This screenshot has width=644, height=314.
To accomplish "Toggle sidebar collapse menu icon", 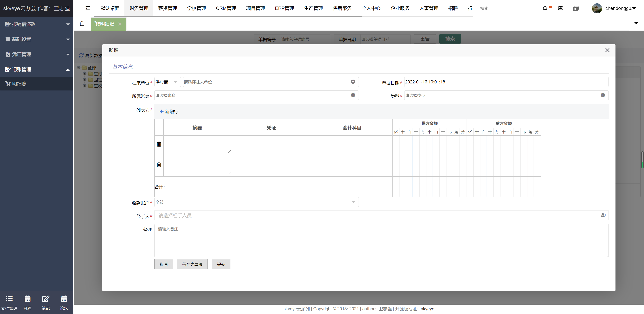I will tap(88, 8).
